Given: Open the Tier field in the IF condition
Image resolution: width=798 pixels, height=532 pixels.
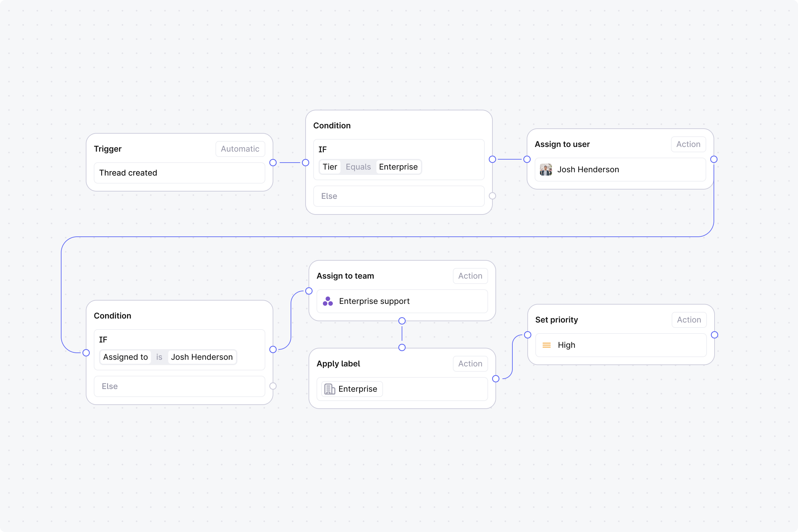Looking at the screenshot, I should pyautogui.click(x=330, y=167).
